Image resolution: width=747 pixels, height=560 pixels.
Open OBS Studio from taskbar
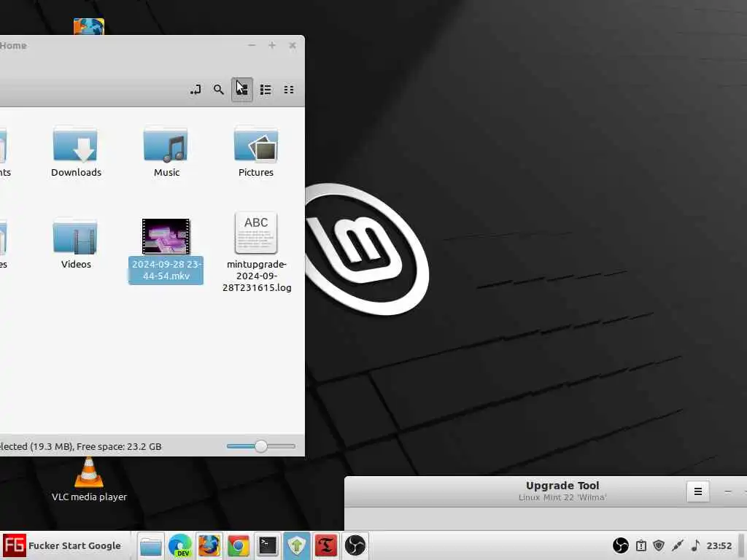pos(355,545)
